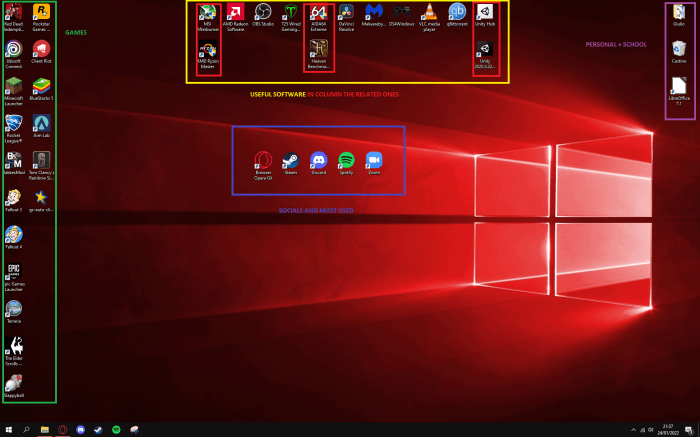Select the Client Riot desktop icon
This screenshot has width=700, height=437.
click(41, 52)
